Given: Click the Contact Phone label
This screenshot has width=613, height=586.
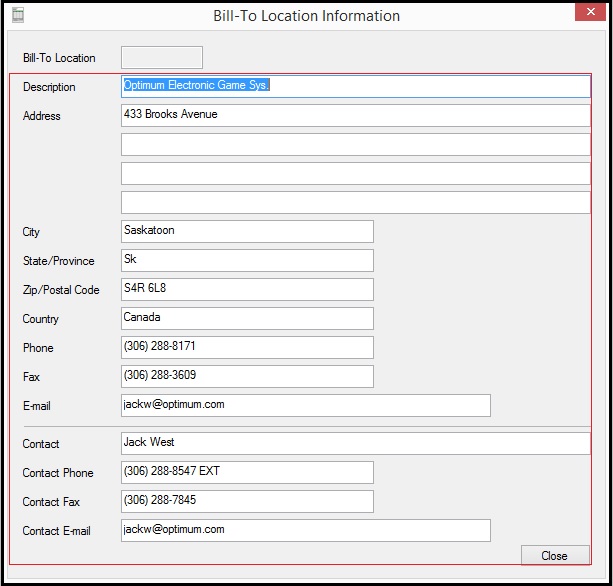Looking at the screenshot, I should tap(58, 473).
